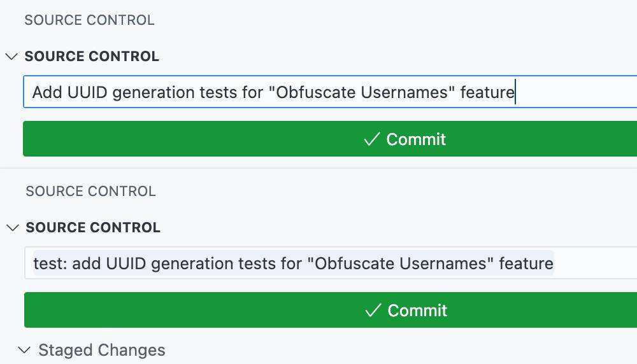The image size is (637, 364).
Task: Collapse the upper SOURCE CONTROL section chevron
Action: [11, 57]
